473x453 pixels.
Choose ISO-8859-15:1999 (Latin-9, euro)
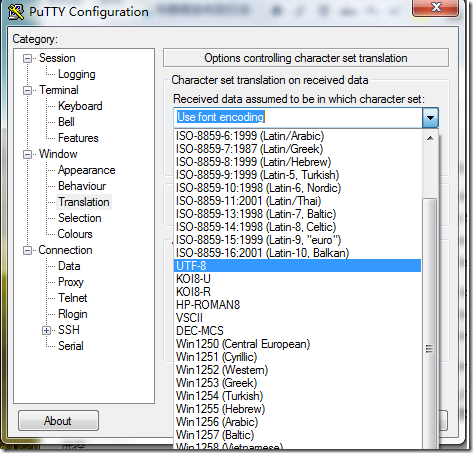pyautogui.click(x=297, y=240)
